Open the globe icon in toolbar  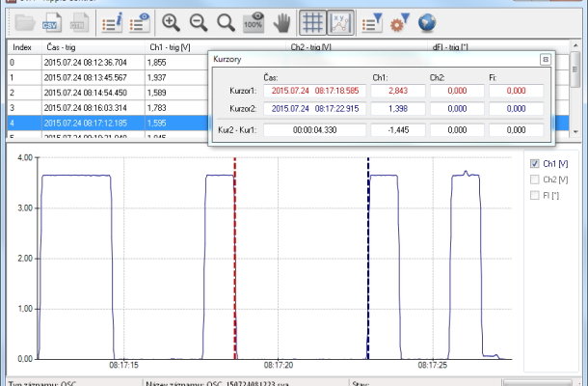click(426, 21)
